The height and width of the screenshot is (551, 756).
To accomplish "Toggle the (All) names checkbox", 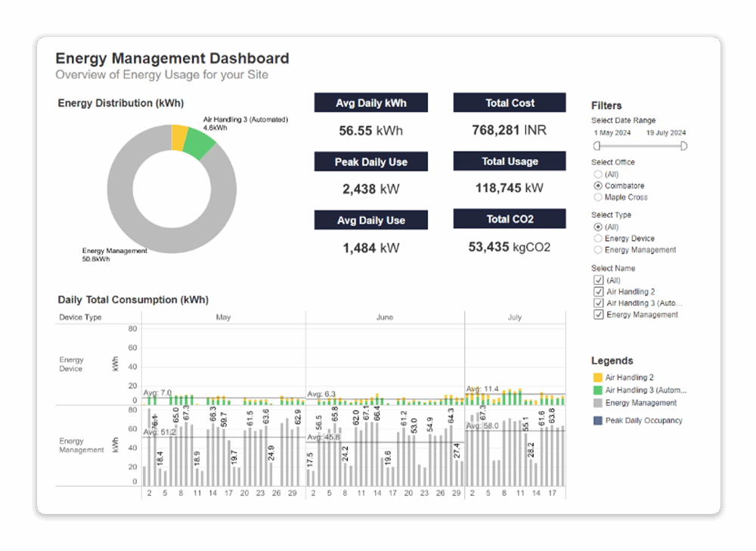I will [599, 280].
